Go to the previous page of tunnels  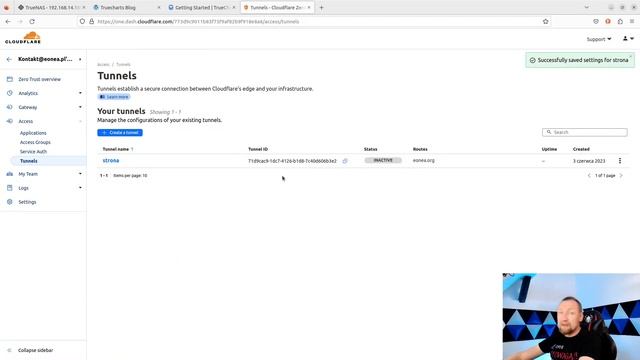coord(589,176)
